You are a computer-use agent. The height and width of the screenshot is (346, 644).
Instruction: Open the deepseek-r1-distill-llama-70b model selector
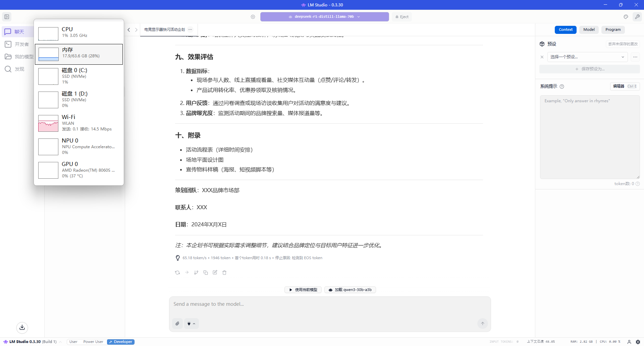tap(324, 17)
